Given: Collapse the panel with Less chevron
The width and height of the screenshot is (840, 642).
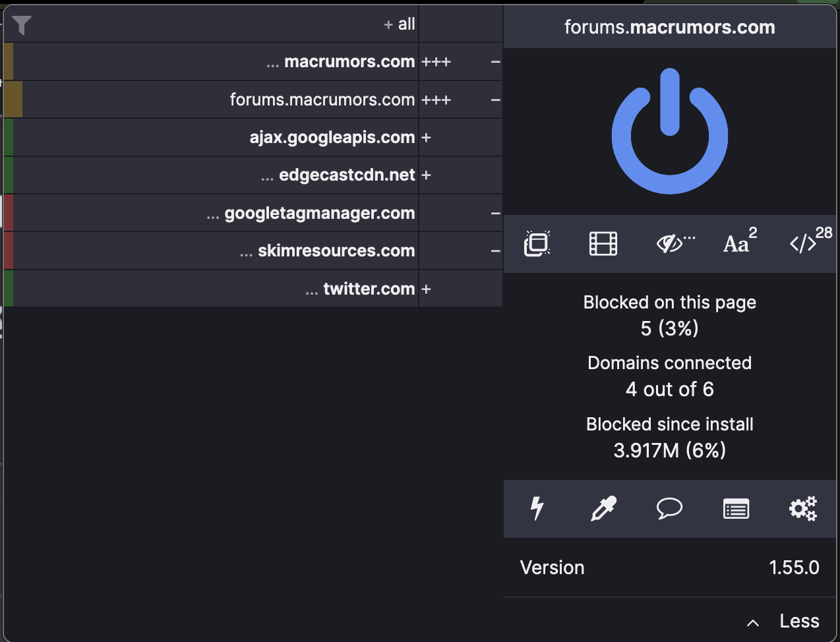Looking at the screenshot, I should (783, 621).
